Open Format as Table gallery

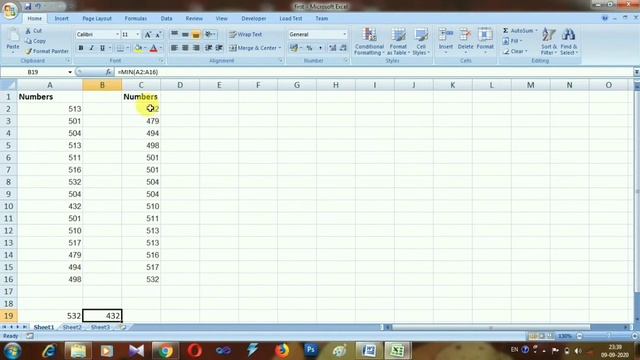pyautogui.click(x=398, y=41)
